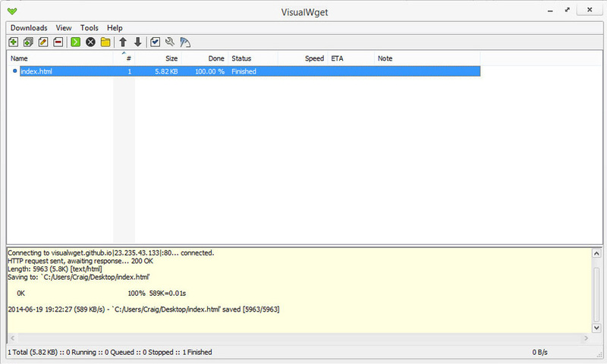Image resolution: width=607 pixels, height=364 pixels.
Task: Click the speed limiter gauge icon
Action: pos(185,42)
